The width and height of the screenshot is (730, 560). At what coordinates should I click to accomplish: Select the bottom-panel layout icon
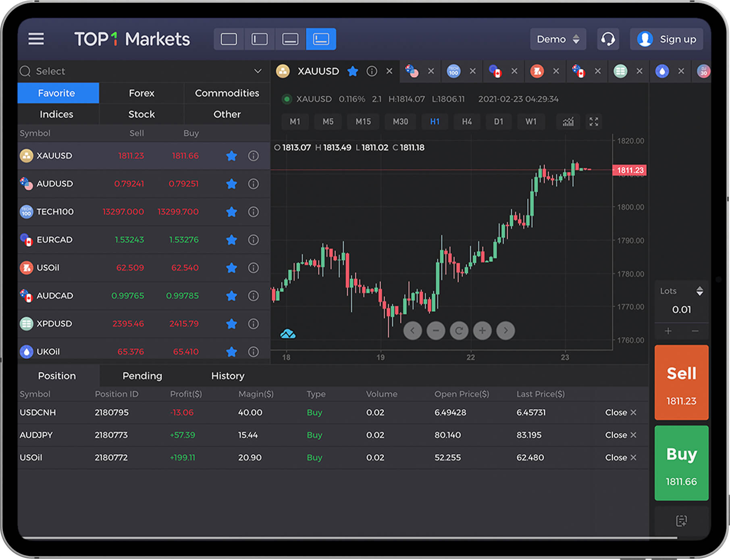coord(290,39)
